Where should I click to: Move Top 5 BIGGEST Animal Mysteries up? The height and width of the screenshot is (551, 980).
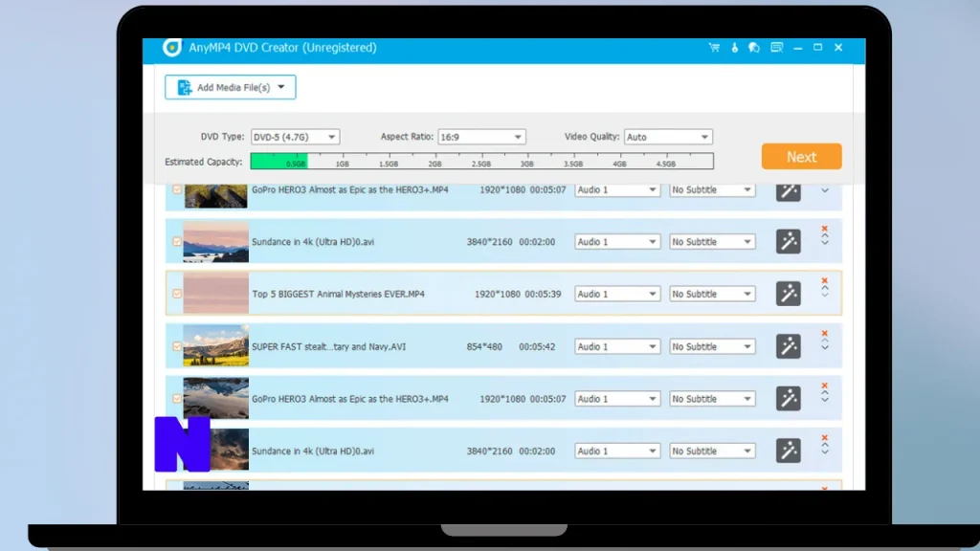pyautogui.click(x=825, y=288)
